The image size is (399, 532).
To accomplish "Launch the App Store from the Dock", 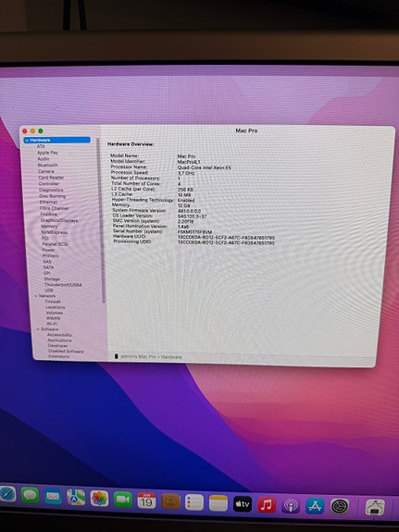I will coord(315,506).
